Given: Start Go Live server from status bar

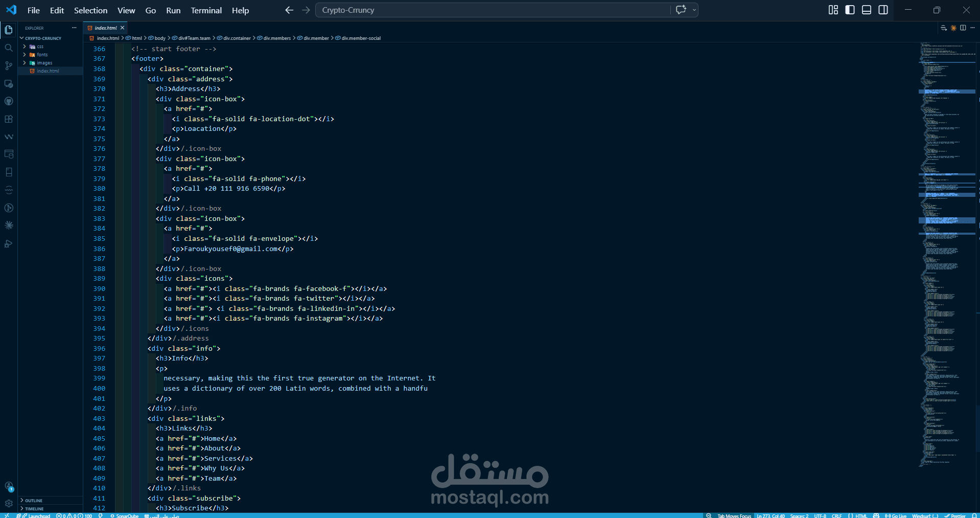Looking at the screenshot, I should pos(896,515).
